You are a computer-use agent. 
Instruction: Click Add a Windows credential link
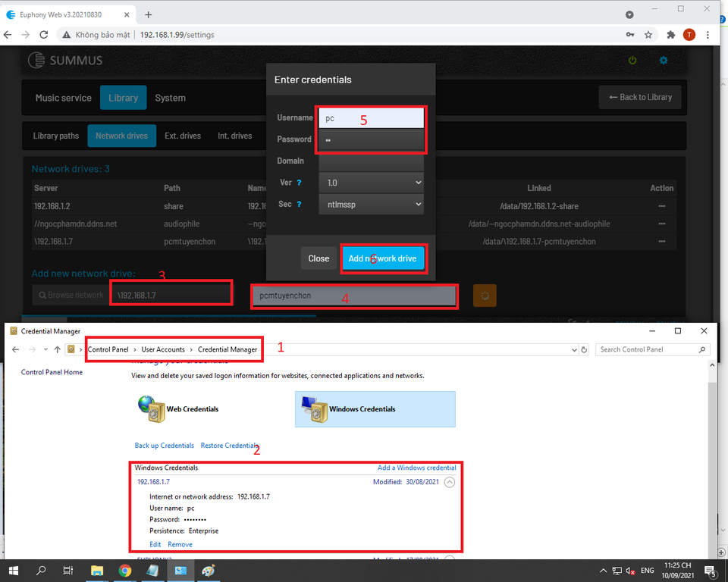coord(416,468)
